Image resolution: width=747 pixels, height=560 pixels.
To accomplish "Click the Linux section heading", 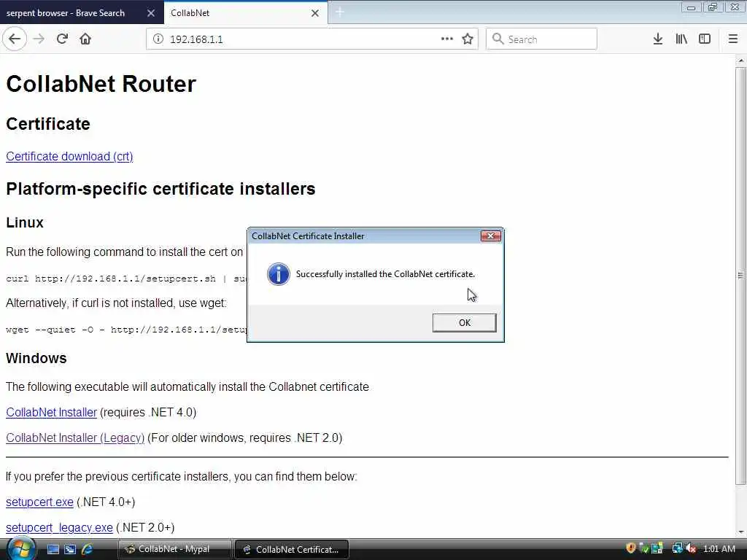I will click(x=25, y=222).
